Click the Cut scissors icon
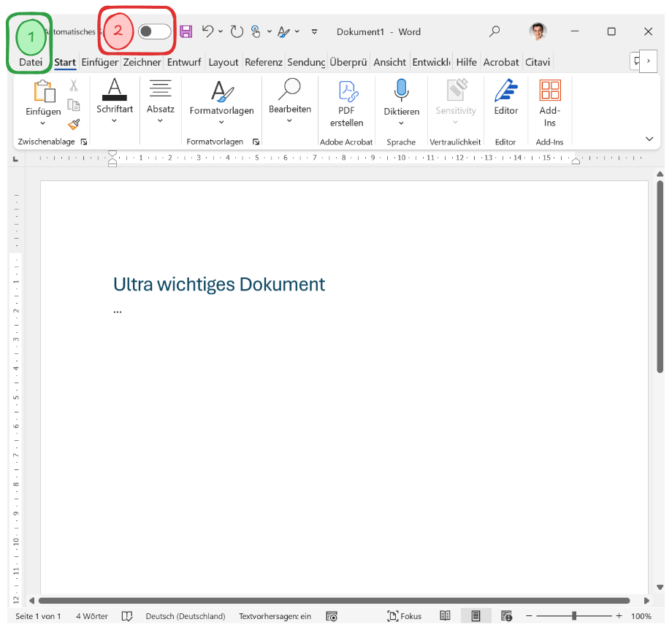 tap(74, 86)
